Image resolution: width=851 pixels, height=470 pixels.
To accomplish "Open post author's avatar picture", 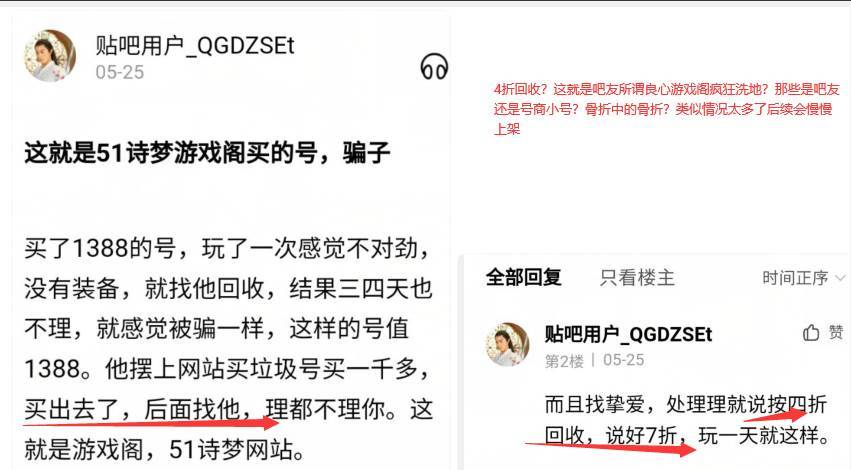I will coord(50,56).
